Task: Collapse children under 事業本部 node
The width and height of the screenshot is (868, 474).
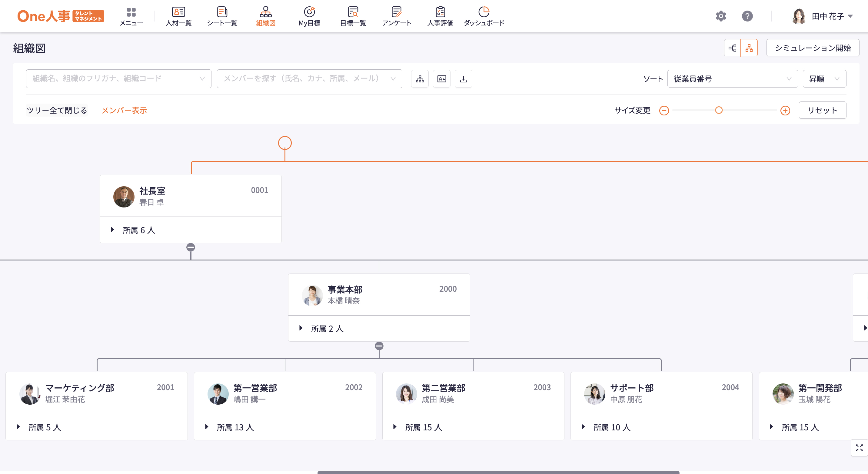Action: [x=379, y=346]
